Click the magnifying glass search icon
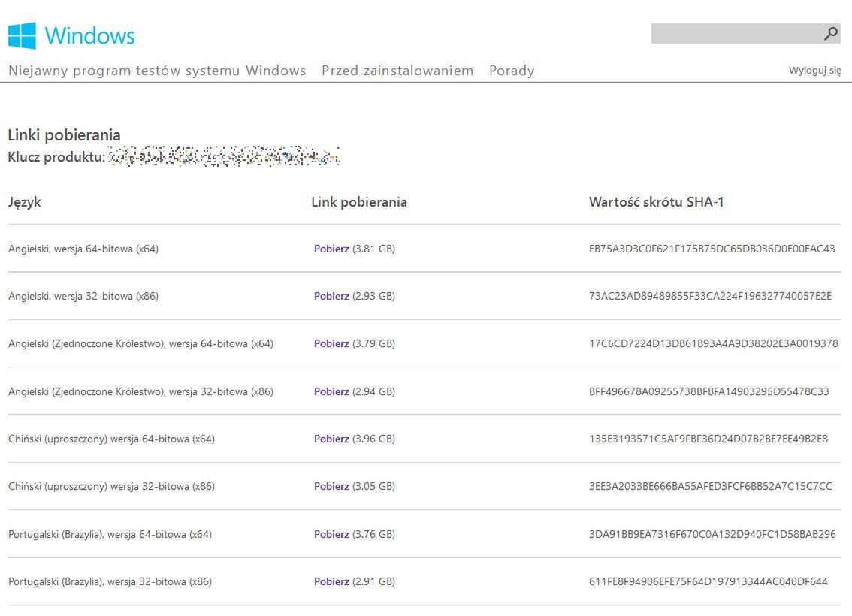The image size is (852, 616). [x=830, y=34]
